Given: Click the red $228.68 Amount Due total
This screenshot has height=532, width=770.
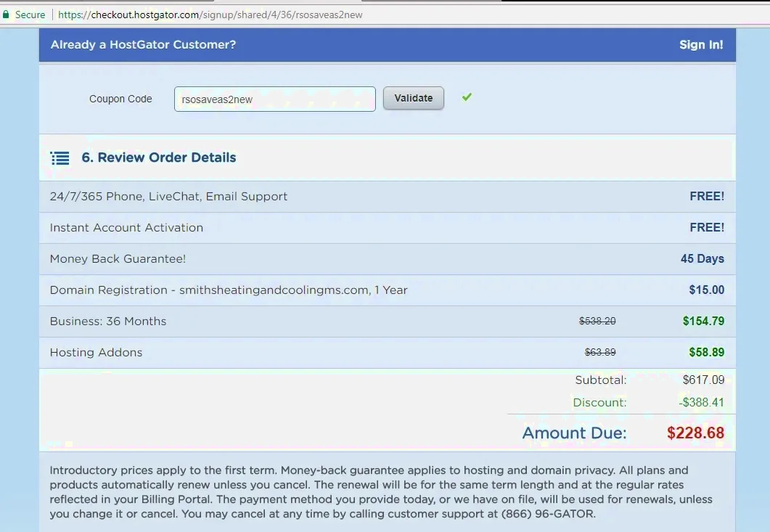Looking at the screenshot, I should (x=695, y=433).
